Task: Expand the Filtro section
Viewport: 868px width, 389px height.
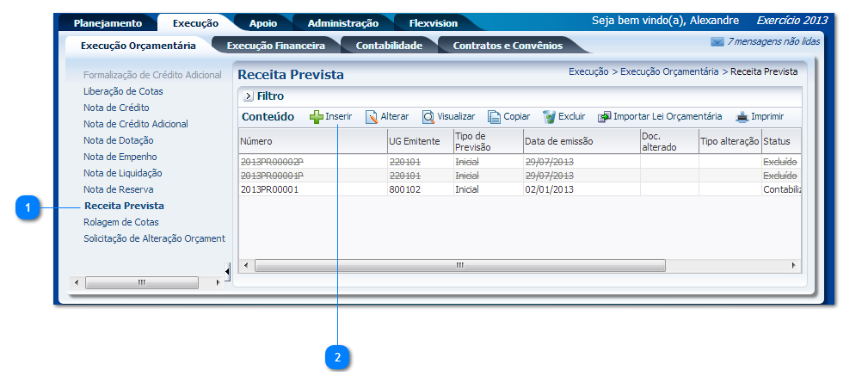Action: tap(248, 96)
